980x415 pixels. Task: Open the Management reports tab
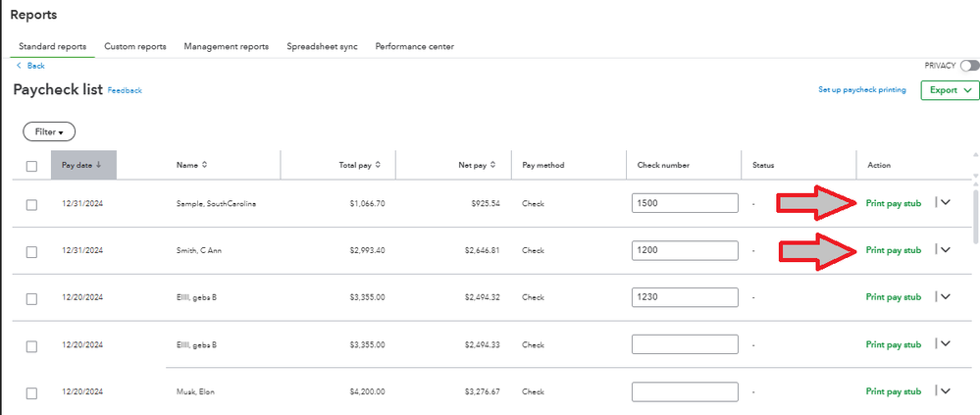click(x=226, y=46)
